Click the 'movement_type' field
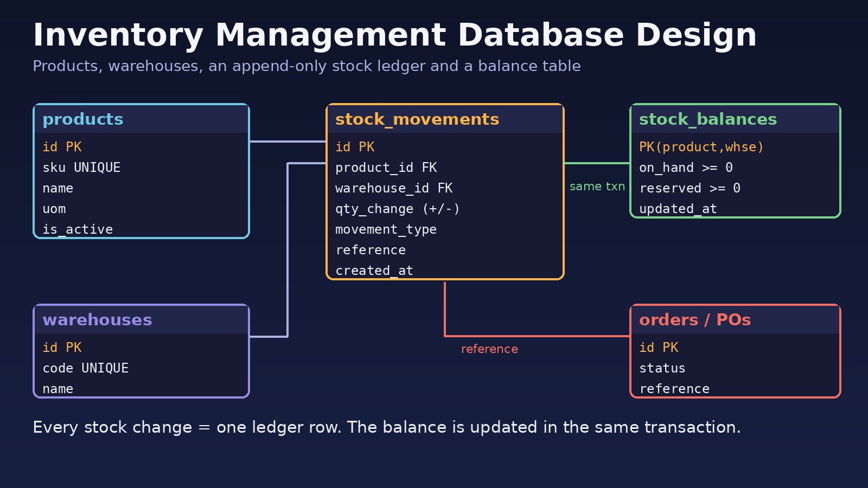Screen dimensions: 868x488 click(x=386, y=229)
